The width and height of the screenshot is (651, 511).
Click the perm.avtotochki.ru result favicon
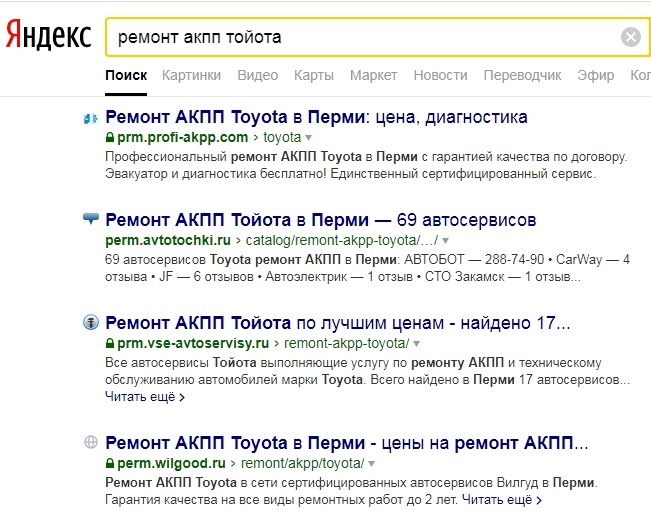[x=90, y=218]
